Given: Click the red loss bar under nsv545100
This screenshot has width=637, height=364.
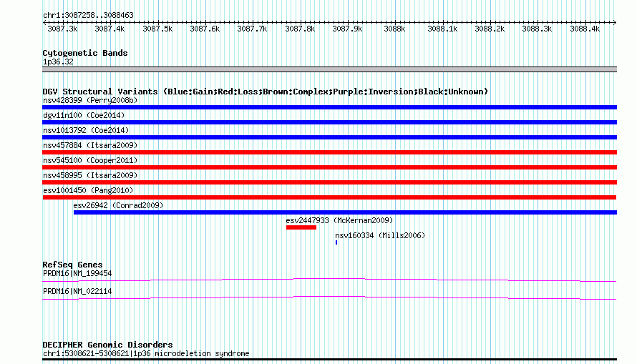Looking at the screenshot, I should (x=329, y=167).
